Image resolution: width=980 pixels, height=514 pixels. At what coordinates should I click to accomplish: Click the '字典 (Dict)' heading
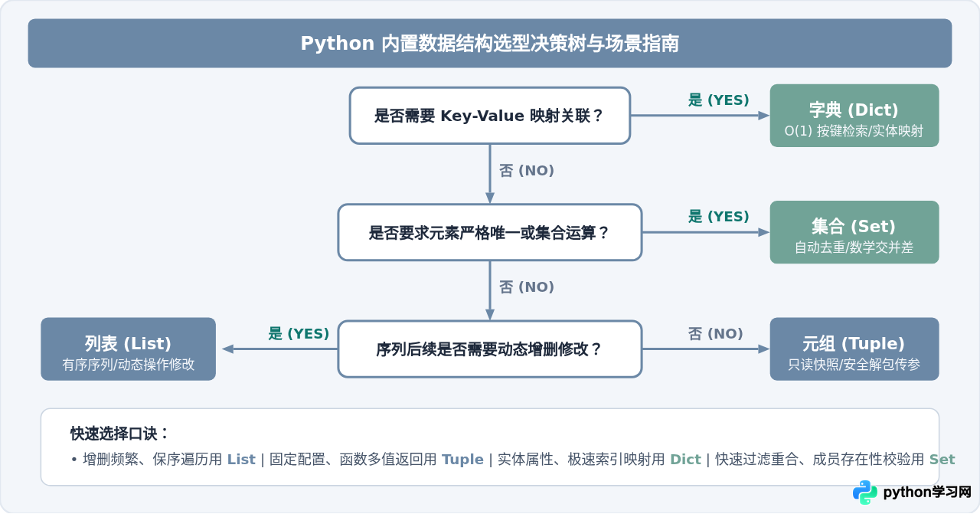854,110
